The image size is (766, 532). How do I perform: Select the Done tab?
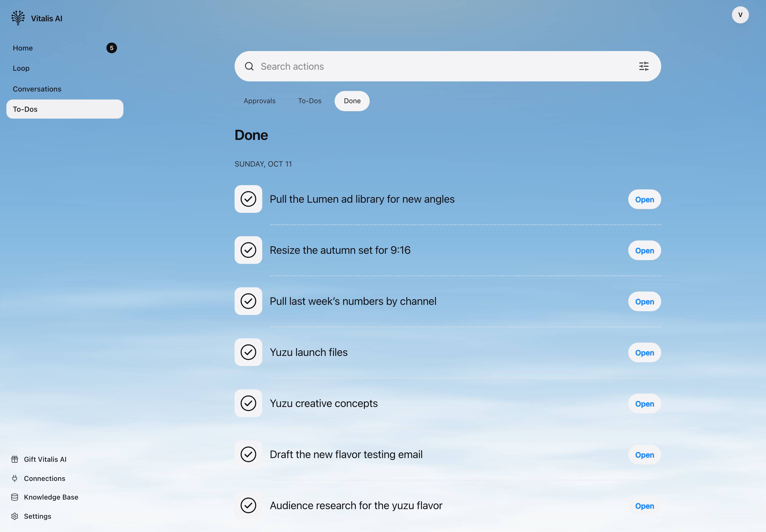click(352, 101)
